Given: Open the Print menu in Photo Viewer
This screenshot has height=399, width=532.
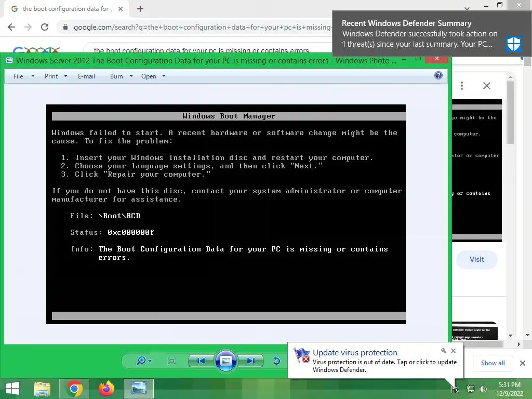Looking at the screenshot, I should tap(51, 76).
